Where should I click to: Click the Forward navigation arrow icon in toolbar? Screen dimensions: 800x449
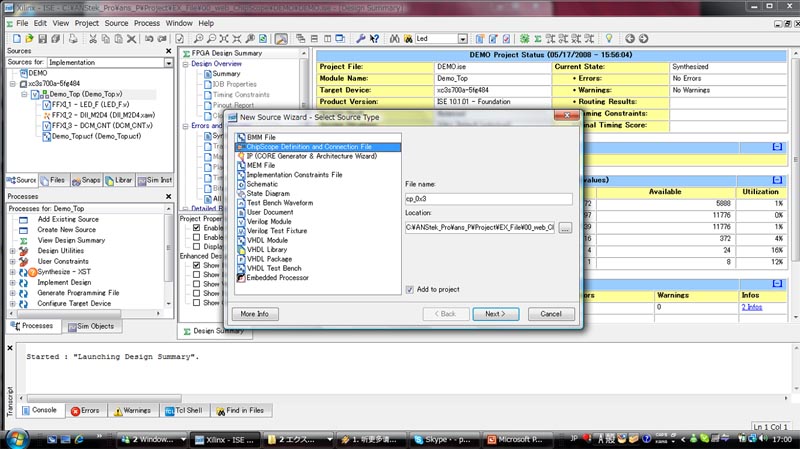(x=643, y=39)
